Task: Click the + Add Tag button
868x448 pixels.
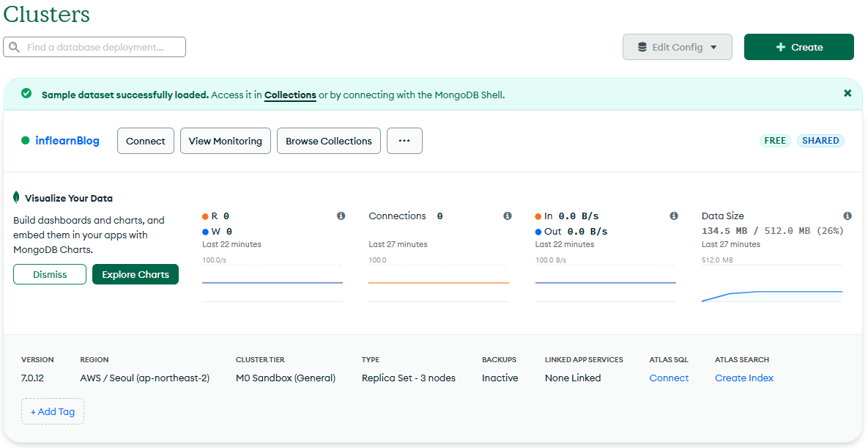Action: point(53,411)
